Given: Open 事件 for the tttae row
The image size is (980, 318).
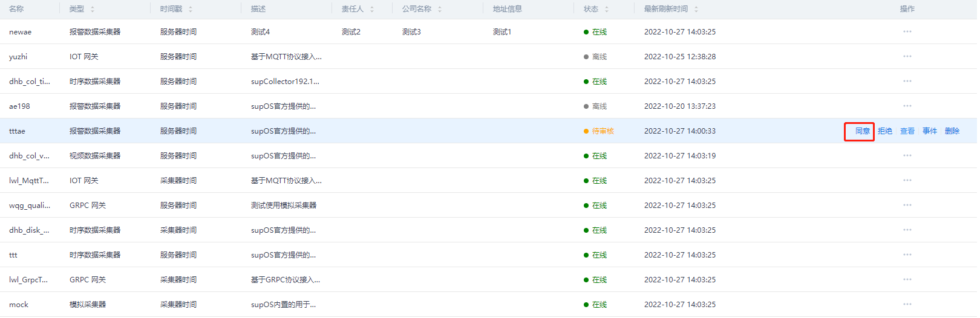Looking at the screenshot, I should 930,131.
